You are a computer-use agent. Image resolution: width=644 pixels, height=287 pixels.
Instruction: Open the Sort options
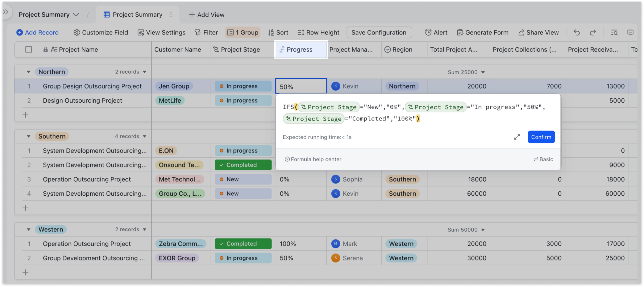[x=278, y=32]
